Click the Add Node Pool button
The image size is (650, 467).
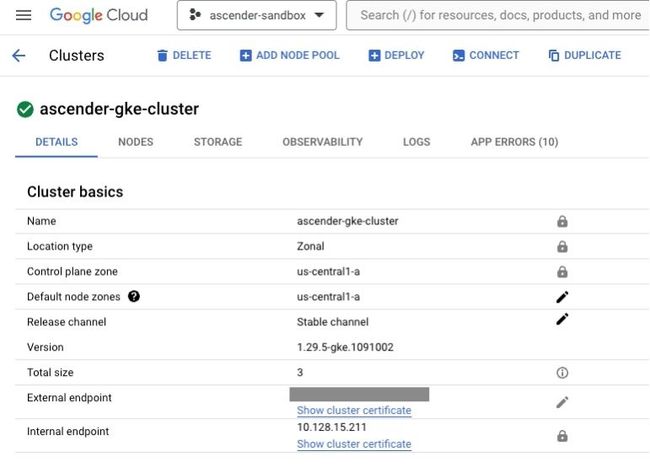point(290,55)
